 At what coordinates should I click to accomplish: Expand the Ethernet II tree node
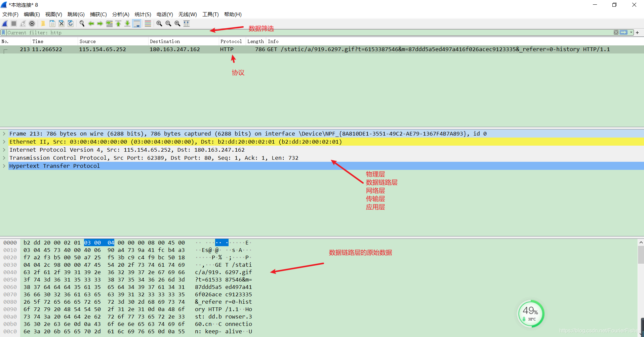pyautogui.click(x=4, y=142)
